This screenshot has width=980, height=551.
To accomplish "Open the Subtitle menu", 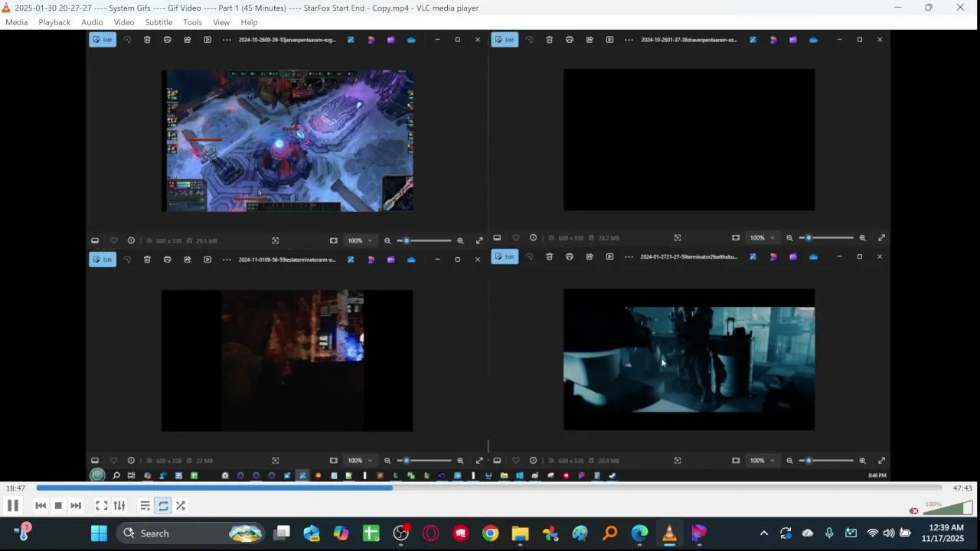I will [158, 22].
